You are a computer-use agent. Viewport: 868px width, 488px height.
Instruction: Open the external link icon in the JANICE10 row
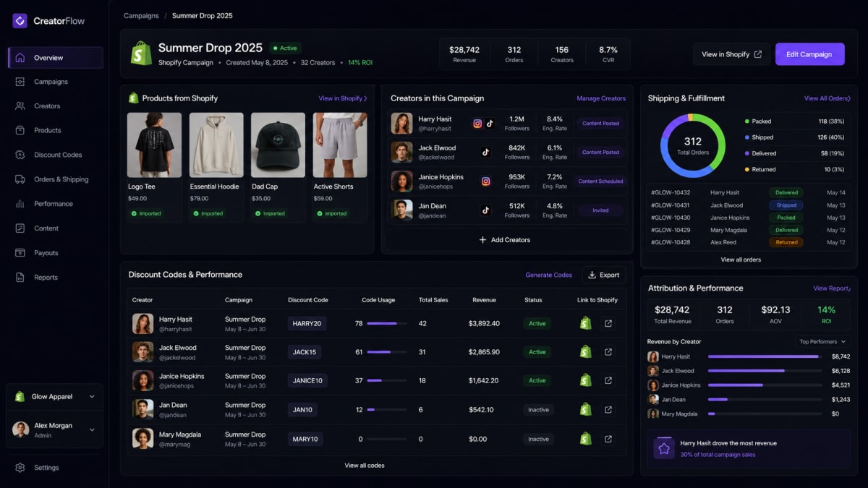point(608,380)
